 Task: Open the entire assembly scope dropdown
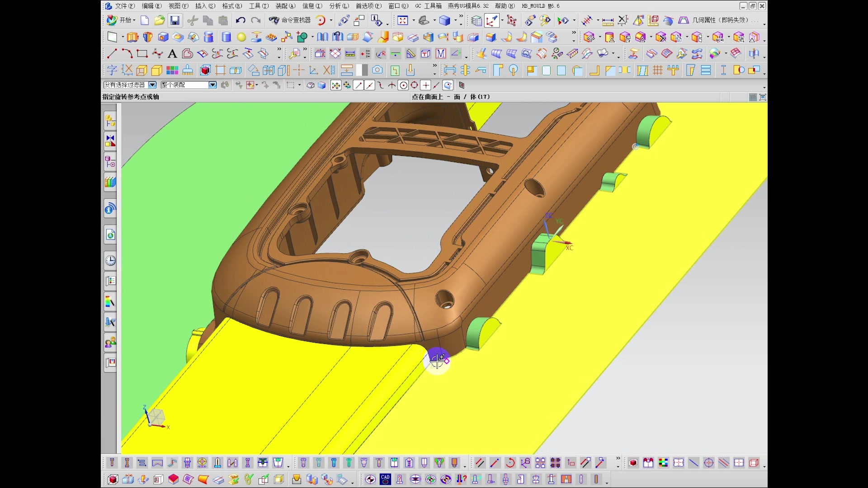tap(212, 85)
